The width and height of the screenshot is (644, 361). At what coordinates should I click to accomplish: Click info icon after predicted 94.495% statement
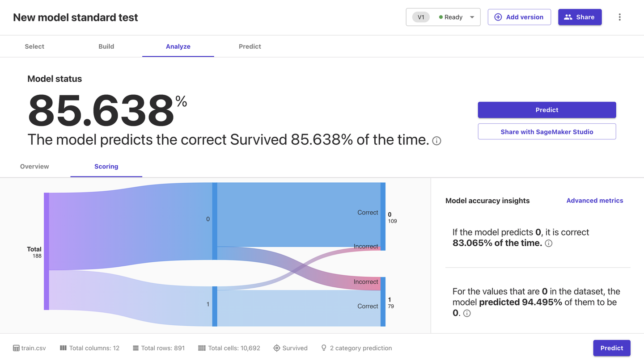(467, 314)
